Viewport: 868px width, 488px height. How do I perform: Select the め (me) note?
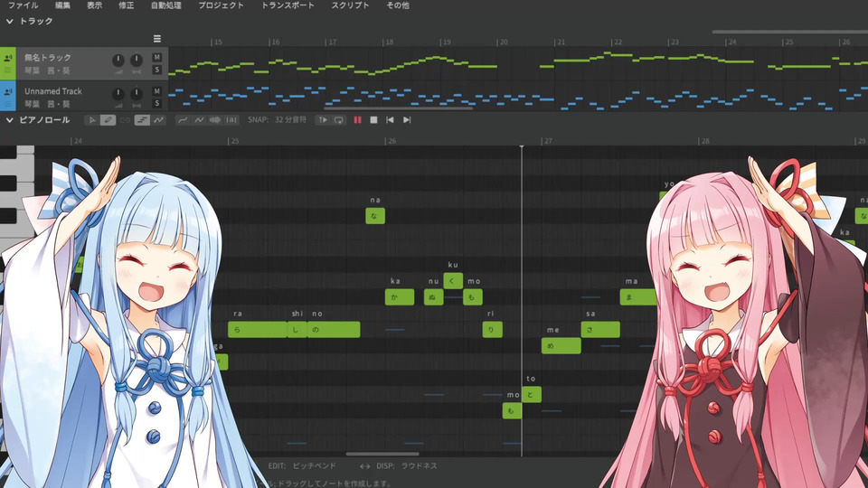[x=561, y=346]
